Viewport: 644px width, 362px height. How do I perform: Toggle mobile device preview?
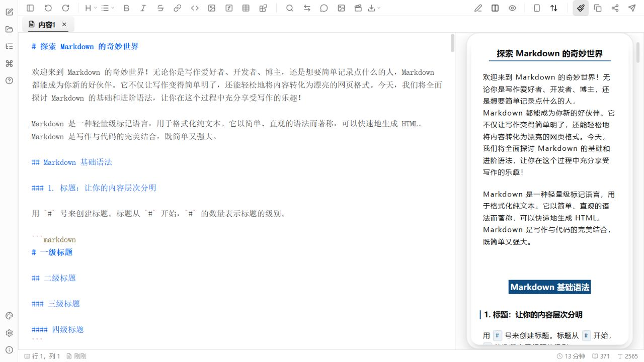[x=537, y=8]
